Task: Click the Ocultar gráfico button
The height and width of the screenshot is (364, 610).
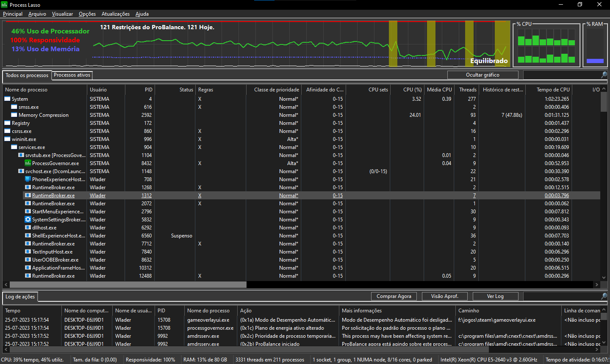Action: click(482, 75)
